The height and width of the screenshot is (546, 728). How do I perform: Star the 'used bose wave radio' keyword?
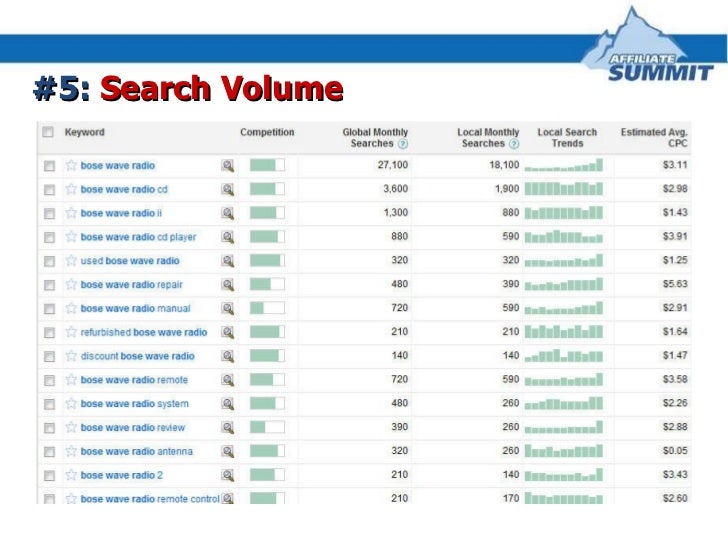(71, 260)
